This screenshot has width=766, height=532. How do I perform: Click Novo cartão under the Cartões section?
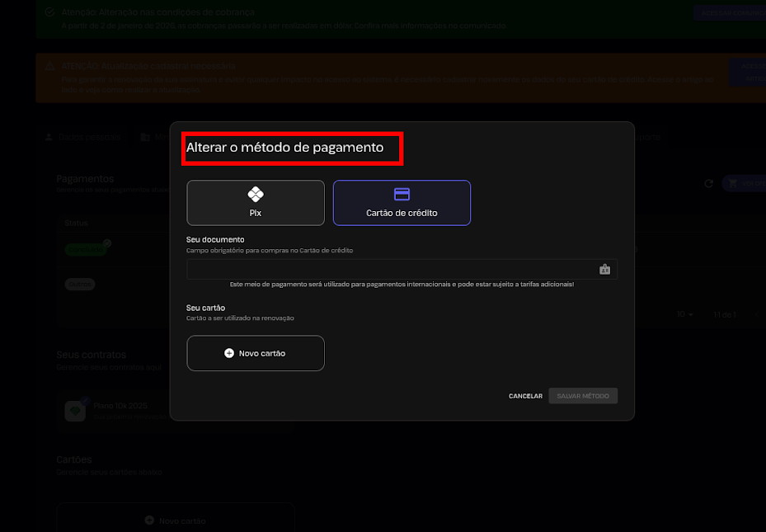point(176,520)
